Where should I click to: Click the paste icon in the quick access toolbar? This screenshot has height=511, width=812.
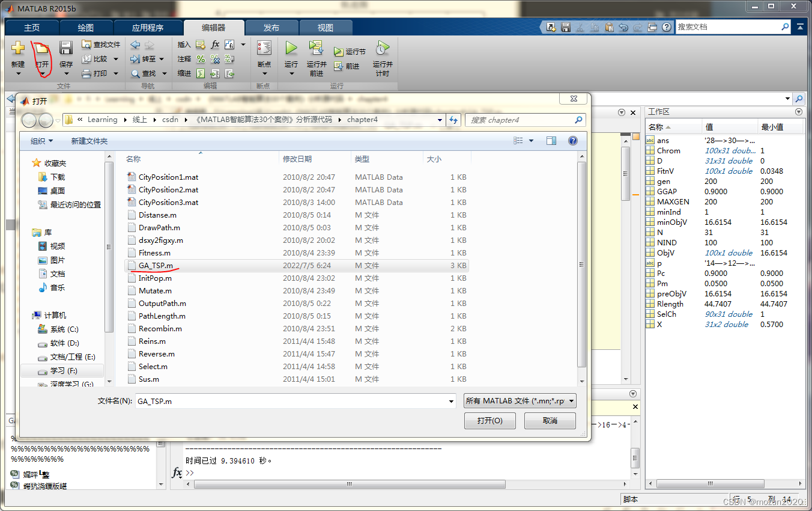pyautogui.click(x=610, y=27)
